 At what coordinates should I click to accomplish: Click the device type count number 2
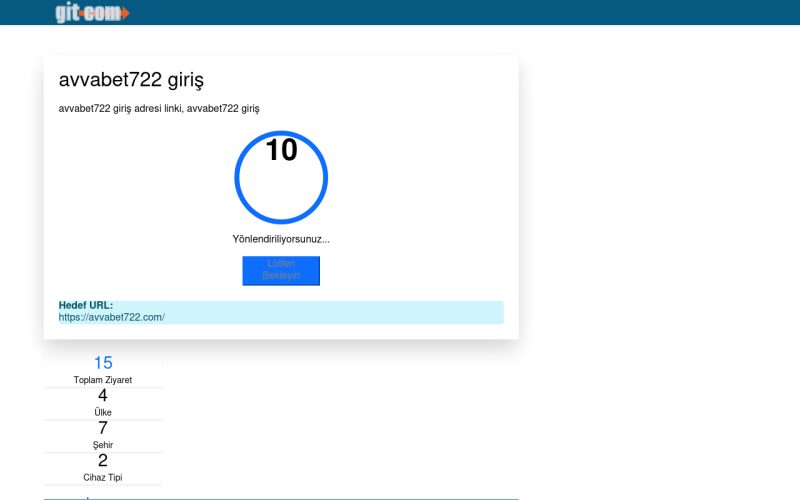[103, 460]
